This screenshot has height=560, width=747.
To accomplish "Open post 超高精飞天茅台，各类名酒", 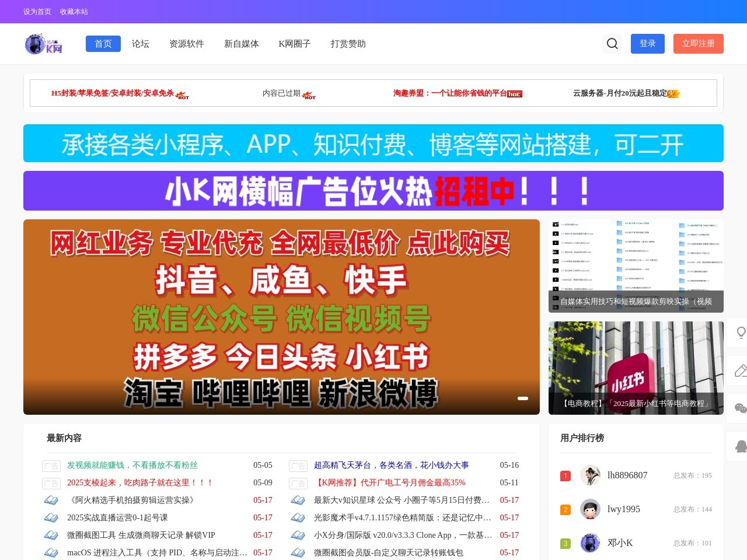I will (x=392, y=466).
